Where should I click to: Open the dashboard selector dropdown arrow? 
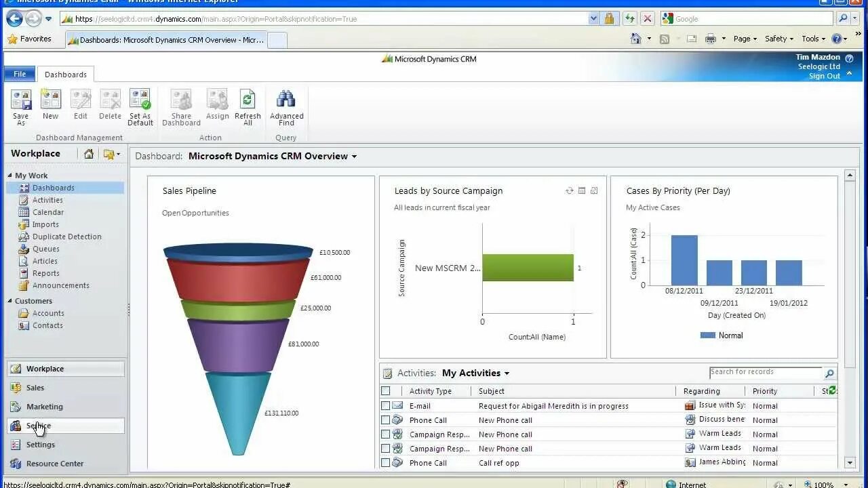coord(354,157)
